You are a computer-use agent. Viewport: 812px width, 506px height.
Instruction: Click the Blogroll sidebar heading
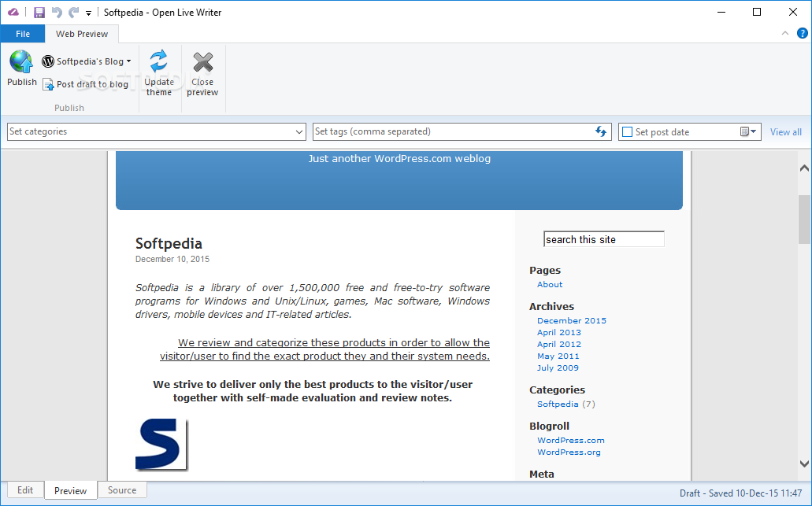tap(550, 427)
